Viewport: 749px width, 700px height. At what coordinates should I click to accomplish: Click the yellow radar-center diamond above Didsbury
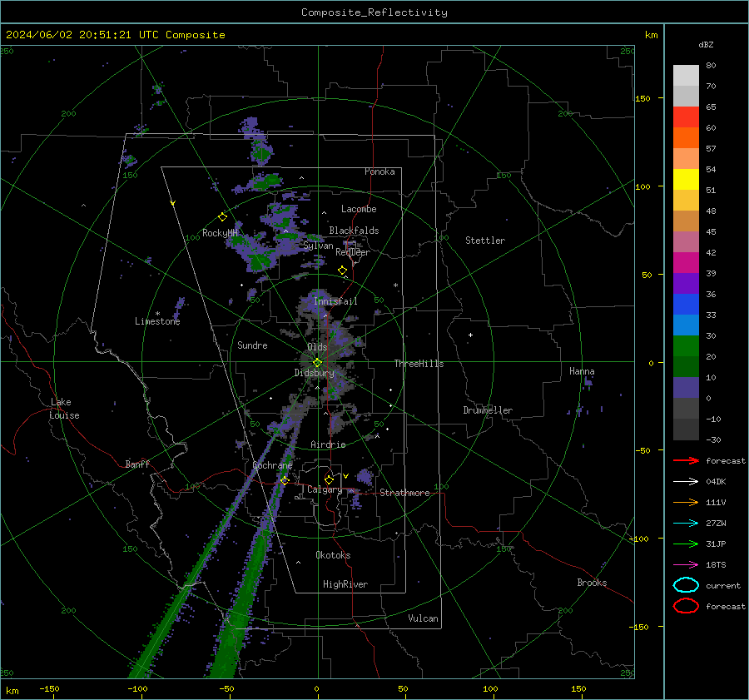317,363
